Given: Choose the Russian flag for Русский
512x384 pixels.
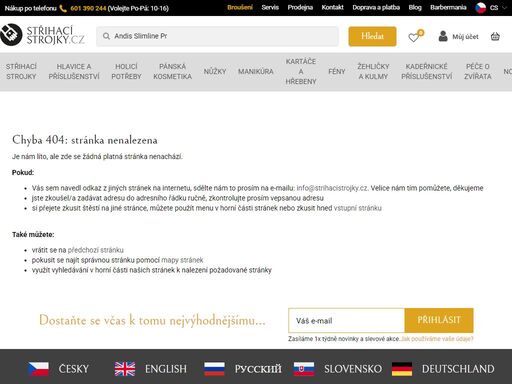Looking at the screenshot, I should pos(214,369).
